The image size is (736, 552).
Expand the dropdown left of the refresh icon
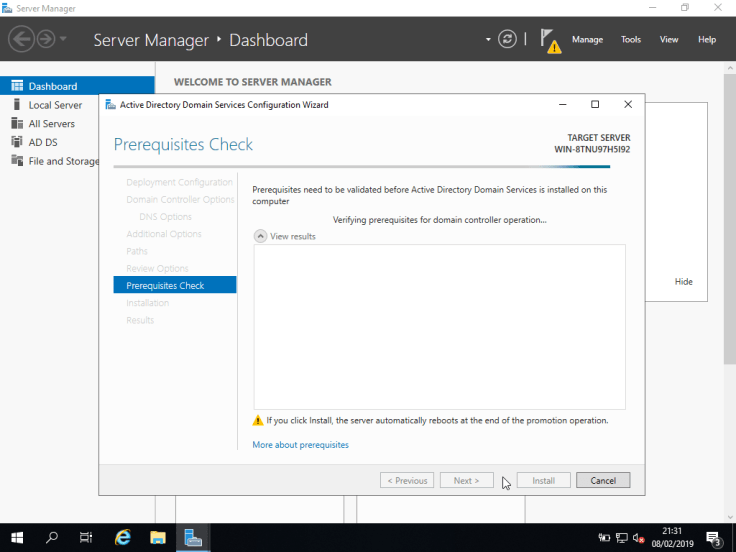coord(488,40)
